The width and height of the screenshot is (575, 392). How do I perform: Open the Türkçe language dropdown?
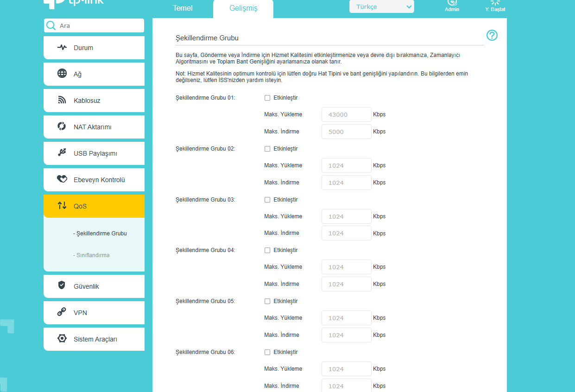click(x=382, y=6)
